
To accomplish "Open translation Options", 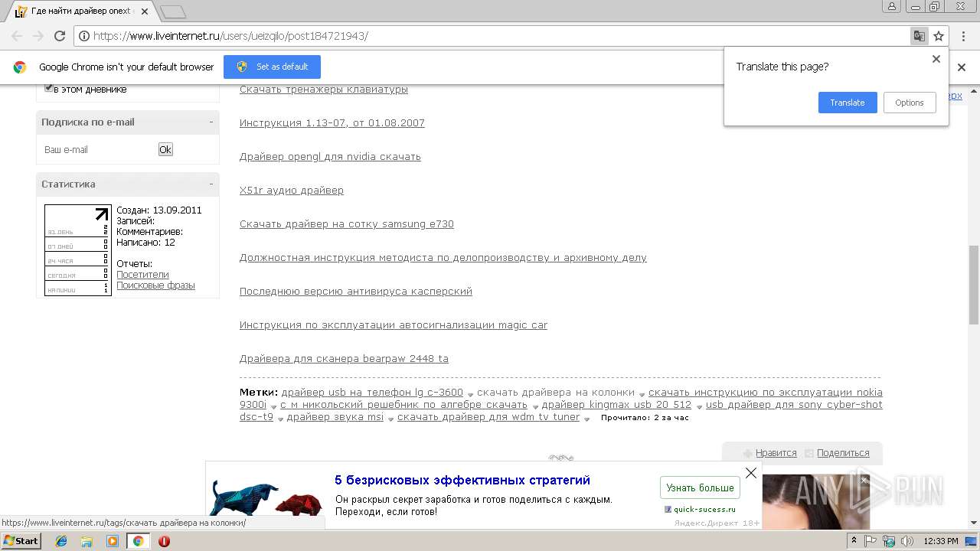I will pos(910,103).
